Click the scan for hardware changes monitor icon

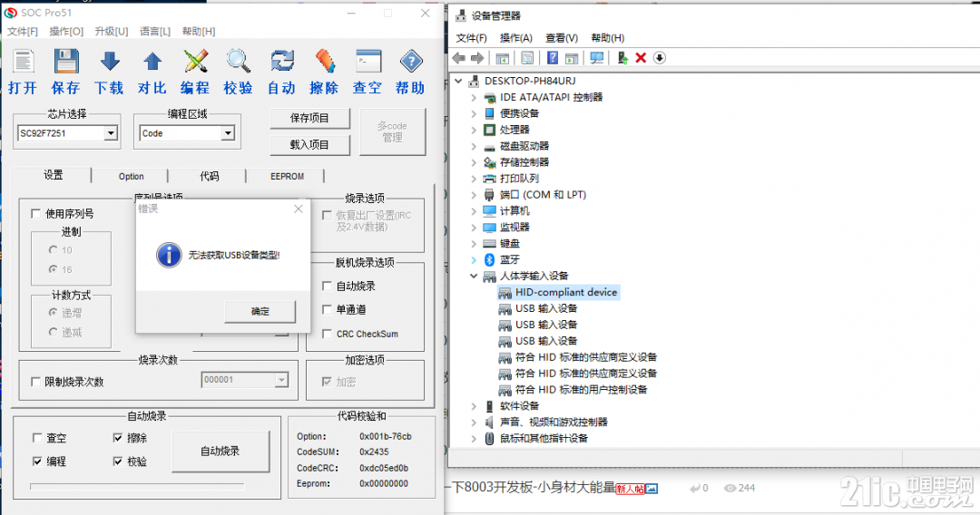tap(597, 58)
